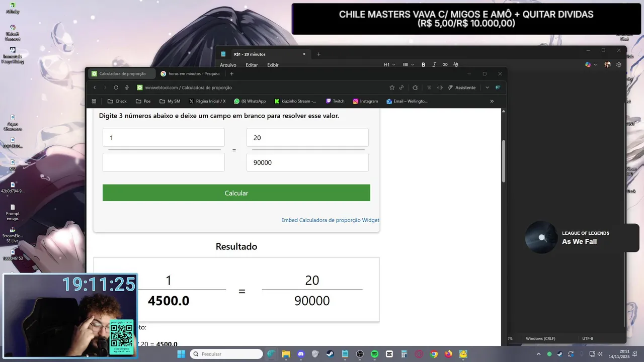
Task: Click the UTF-8 encoding in Notepad status bar
Action: pos(588,338)
